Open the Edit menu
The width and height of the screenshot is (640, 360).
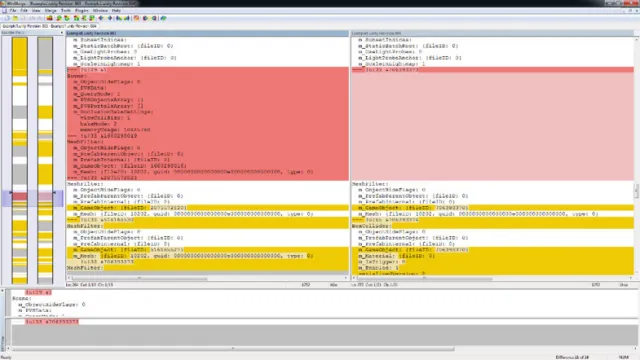coord(24,11)
